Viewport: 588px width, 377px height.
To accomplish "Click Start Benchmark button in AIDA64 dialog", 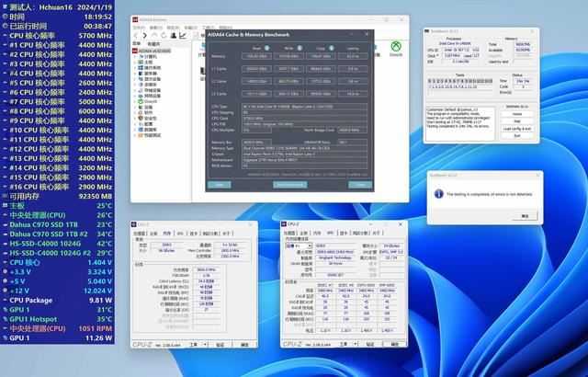I will point(290,185).
